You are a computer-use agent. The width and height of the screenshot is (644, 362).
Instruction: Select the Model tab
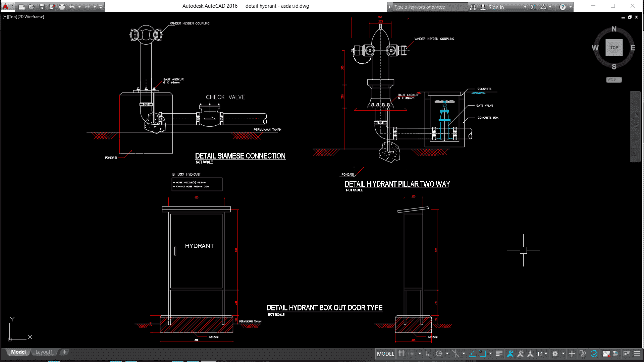pos(18,352)
